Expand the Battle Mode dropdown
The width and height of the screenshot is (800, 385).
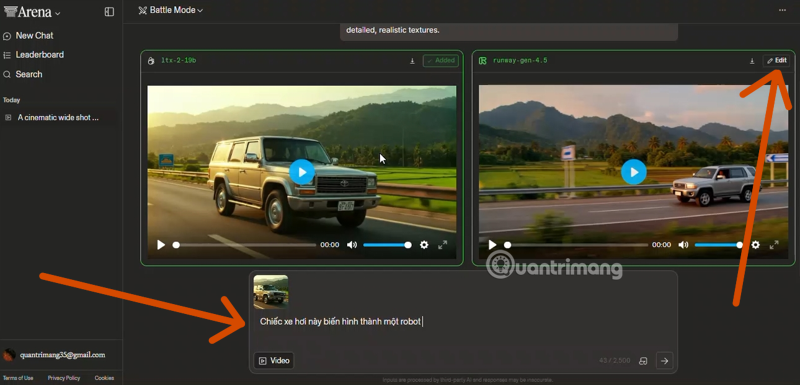170,10
